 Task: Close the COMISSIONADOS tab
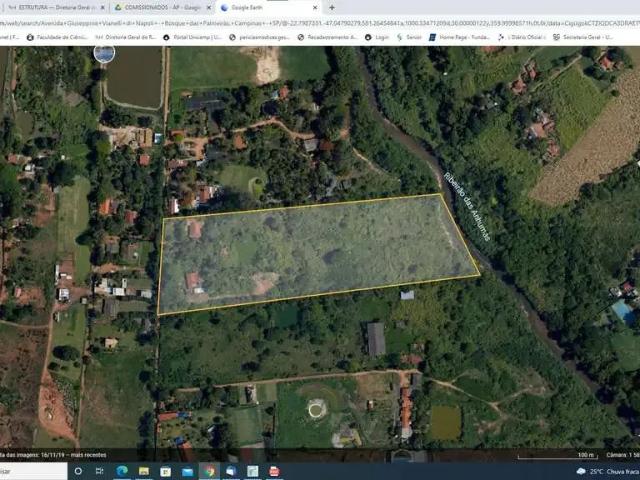tap(209, 7)
